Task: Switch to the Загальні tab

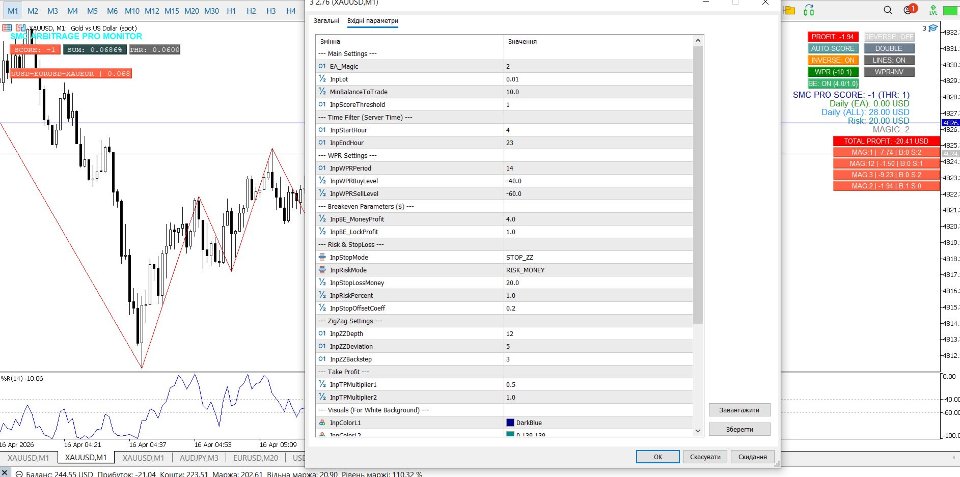Action: 326,21
